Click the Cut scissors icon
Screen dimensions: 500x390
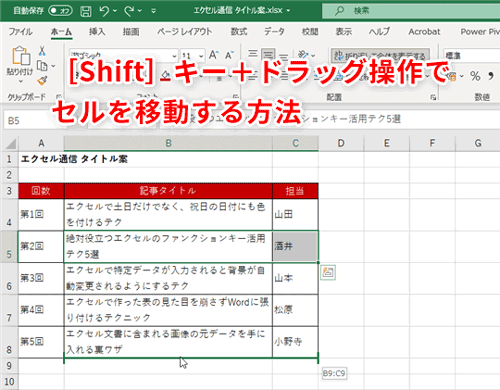click(x=42, y=51)
